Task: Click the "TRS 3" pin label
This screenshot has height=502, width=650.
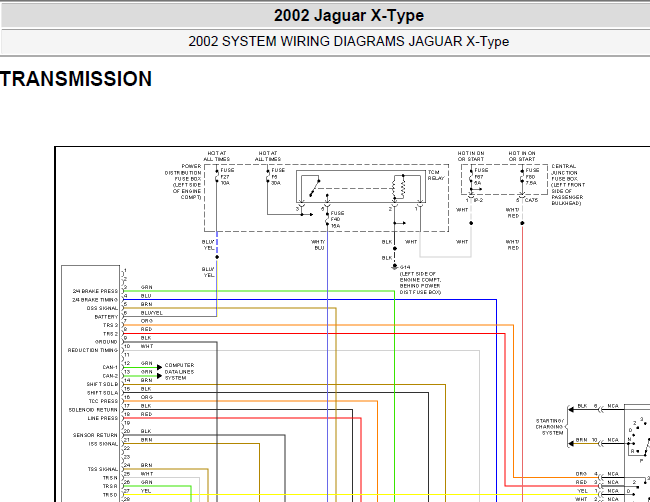Action: pyautogui.click(x=110, y=325)
